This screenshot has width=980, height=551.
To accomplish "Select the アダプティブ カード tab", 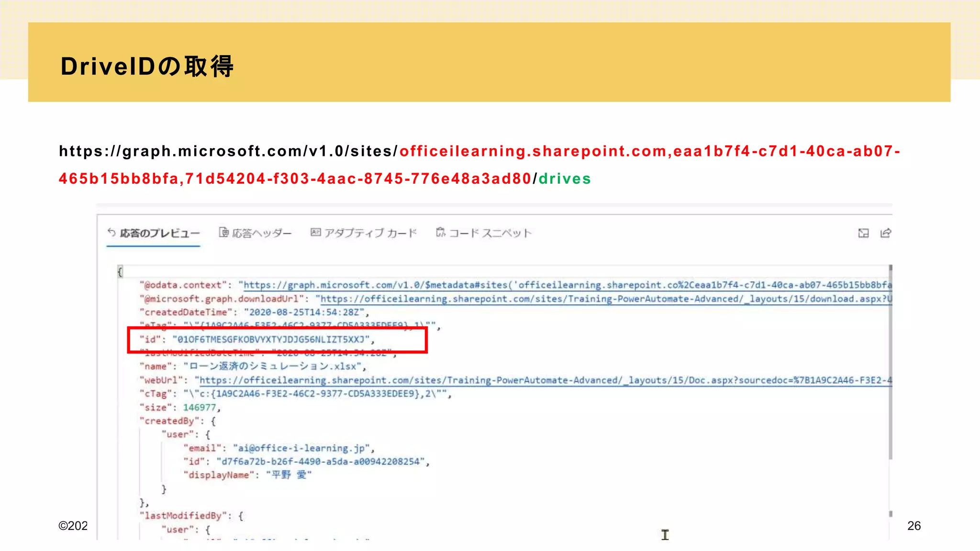I will (x=364, y=233).
